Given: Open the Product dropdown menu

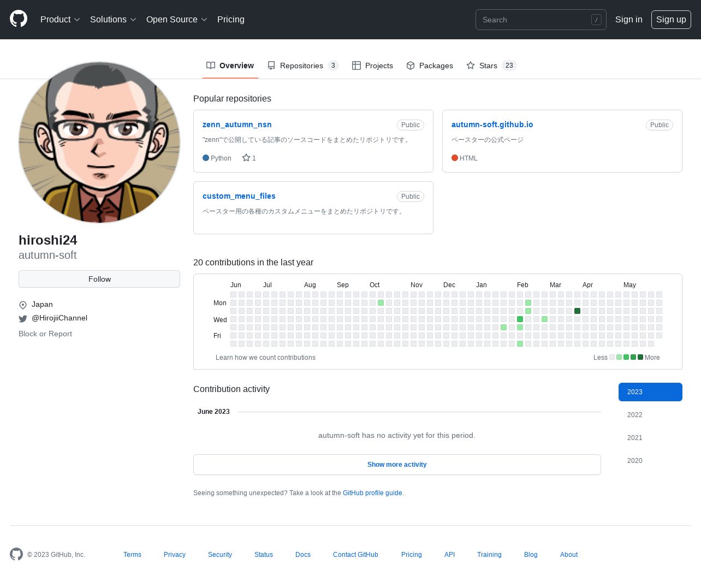Looking at the screenshot, I should [x=60, y=19].
